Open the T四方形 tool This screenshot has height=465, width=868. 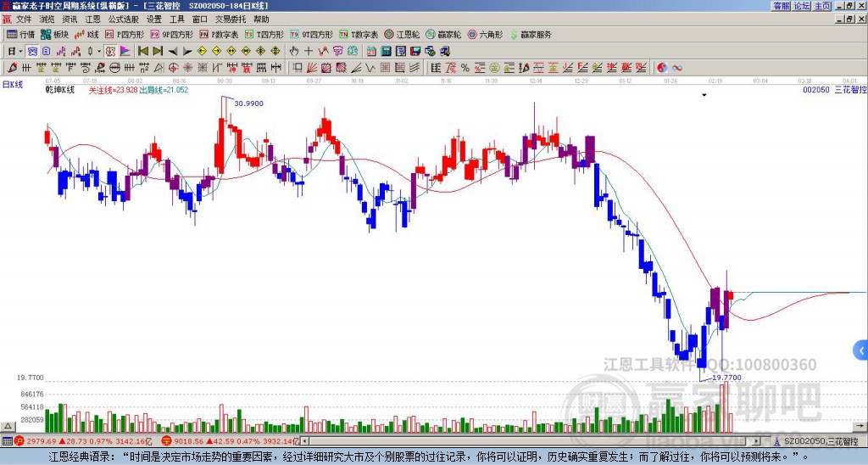[x=264, y=34]
